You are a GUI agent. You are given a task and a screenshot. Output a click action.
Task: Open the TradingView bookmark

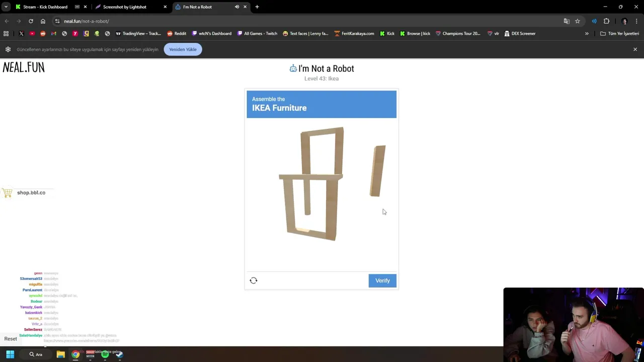[138, 34]
